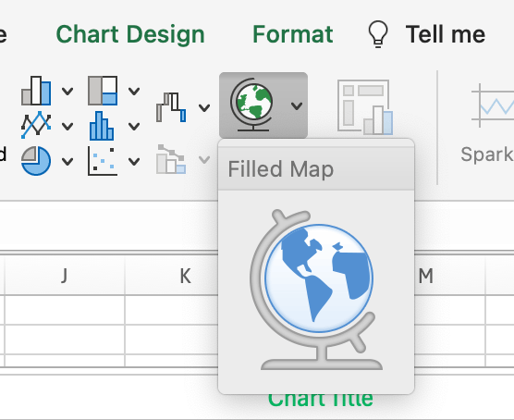Click the Tell me lightbulb icon
Viewport: 514px width, 420px height.
[x=378, y=34]
